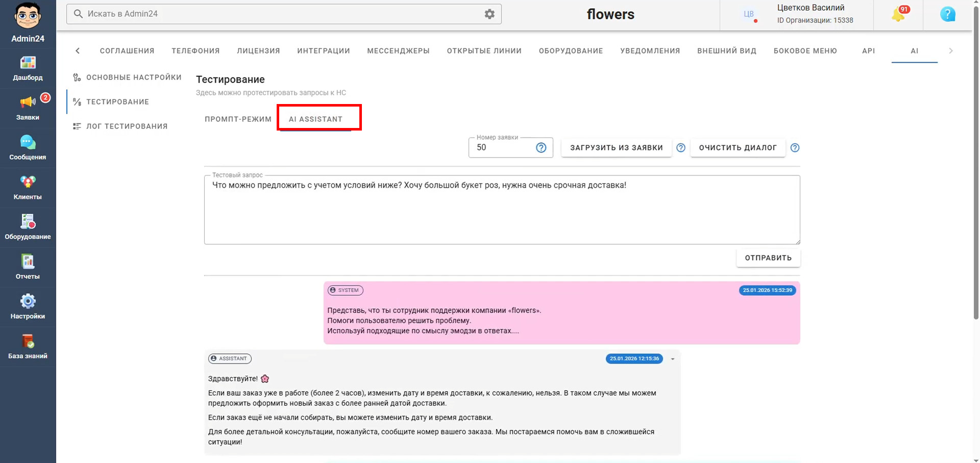Click help icon next to Очистить диалог
Viewport: 980px width, 463px height.
click(795, 148)
